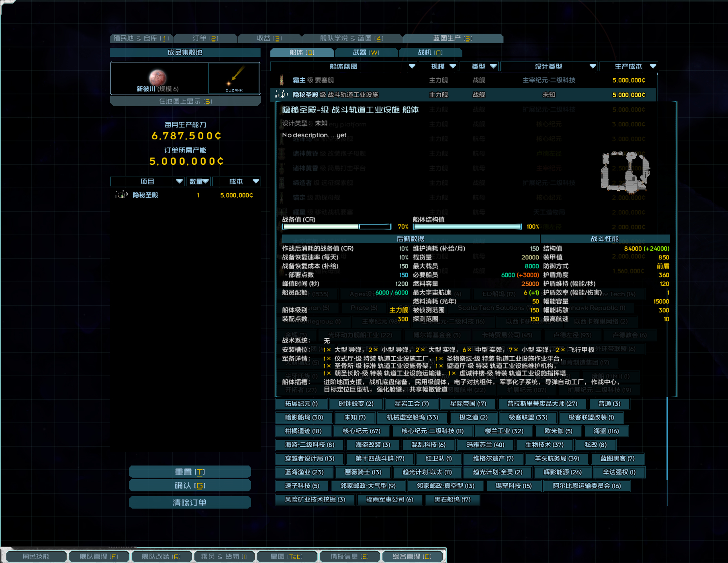Click the 新彼川 planet thumbnail

point(159,77)
